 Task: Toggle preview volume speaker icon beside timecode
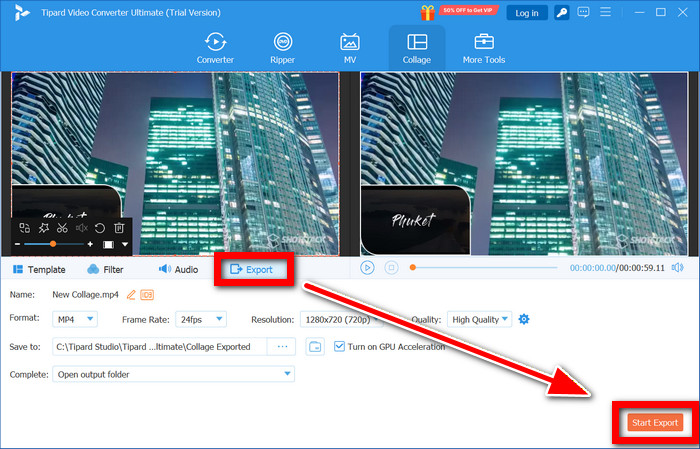[677, 268]
